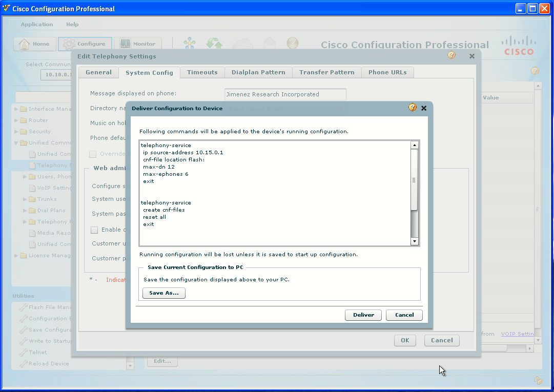Click the envelope feedback icon in toolbar
The height and width of the screenshot is (392, 554).
coord(270,43)
